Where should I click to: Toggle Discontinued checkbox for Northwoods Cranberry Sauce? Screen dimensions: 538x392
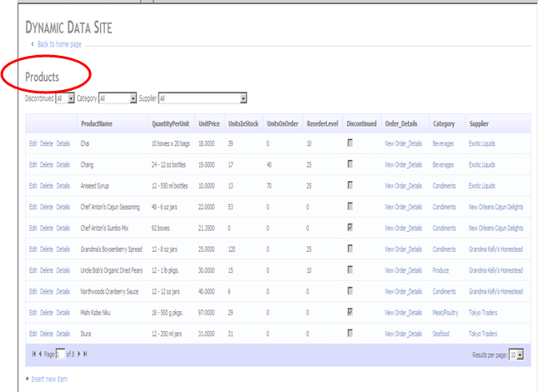(x=350, y=291)
